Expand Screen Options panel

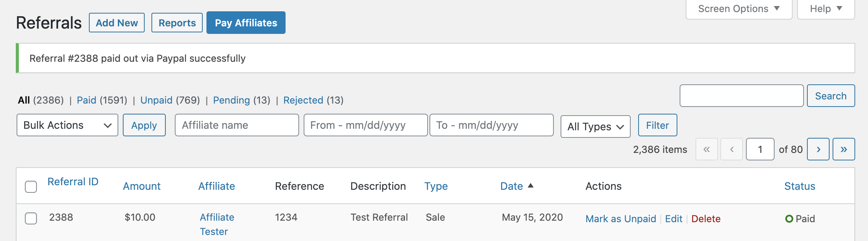tap(739, 9)
